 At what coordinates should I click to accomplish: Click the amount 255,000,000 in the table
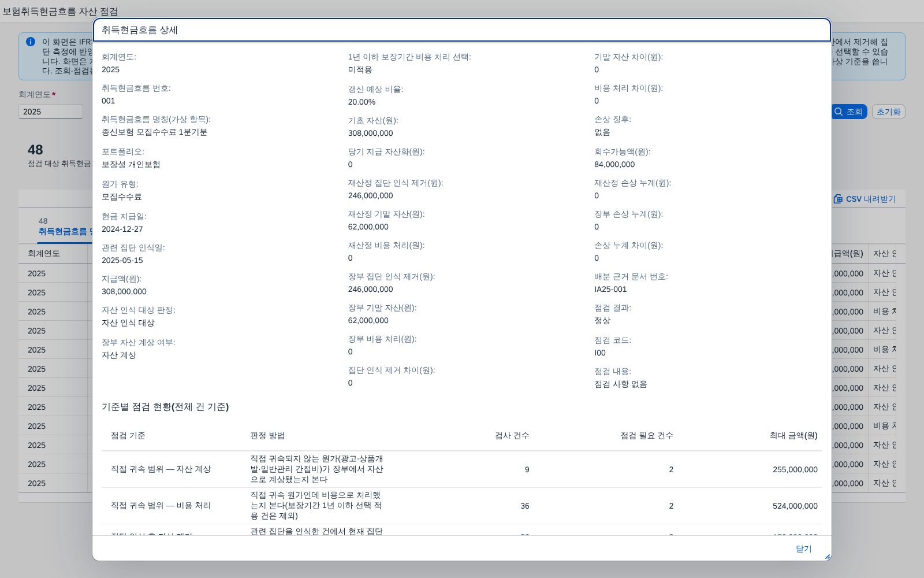(x=795, y=469)
